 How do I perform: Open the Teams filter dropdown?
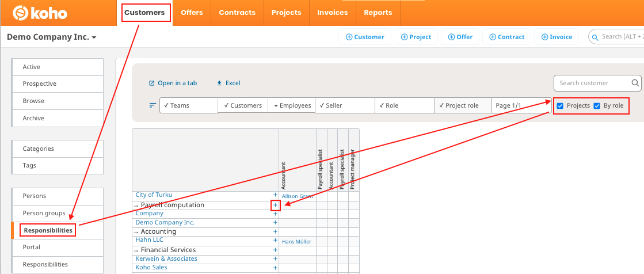point(189,105)
